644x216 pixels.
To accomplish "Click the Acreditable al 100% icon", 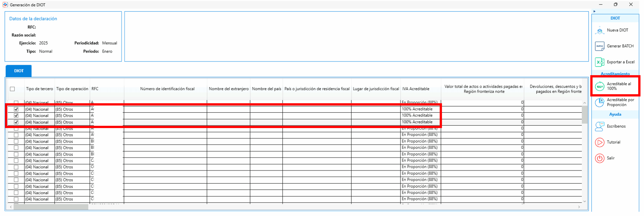I will [599, 86].
